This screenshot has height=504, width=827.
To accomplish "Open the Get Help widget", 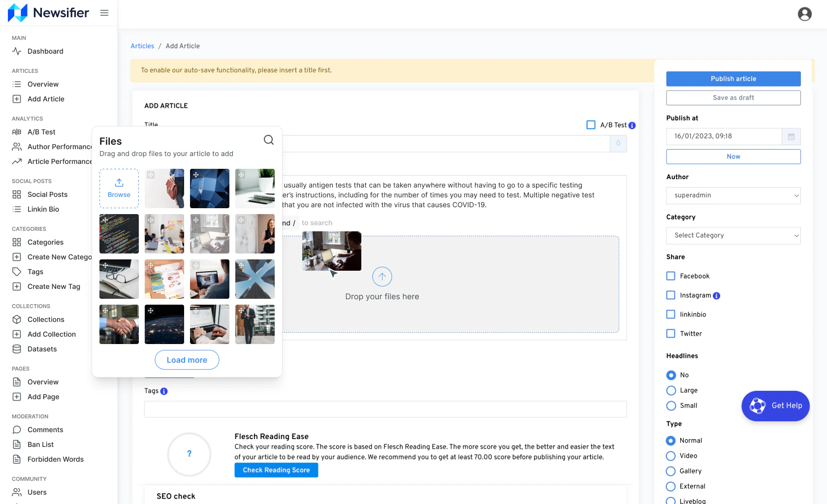I will click(775, 406).
